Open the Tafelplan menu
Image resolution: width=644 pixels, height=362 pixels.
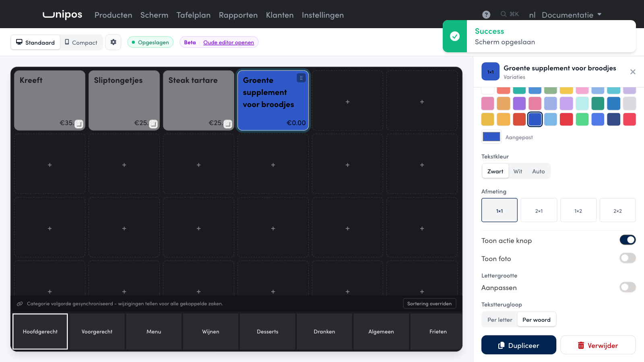point(193,15)
